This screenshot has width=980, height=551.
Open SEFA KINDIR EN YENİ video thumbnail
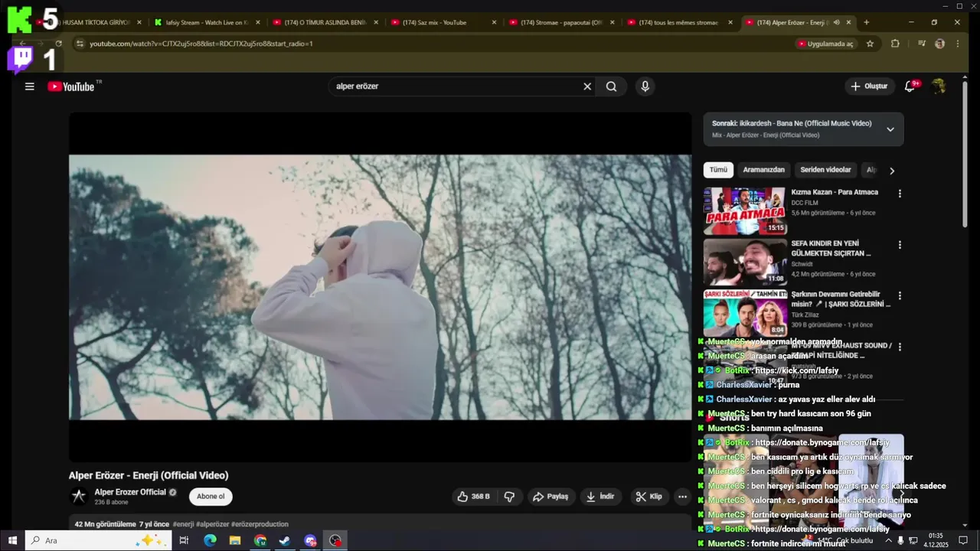coord(744,262)
